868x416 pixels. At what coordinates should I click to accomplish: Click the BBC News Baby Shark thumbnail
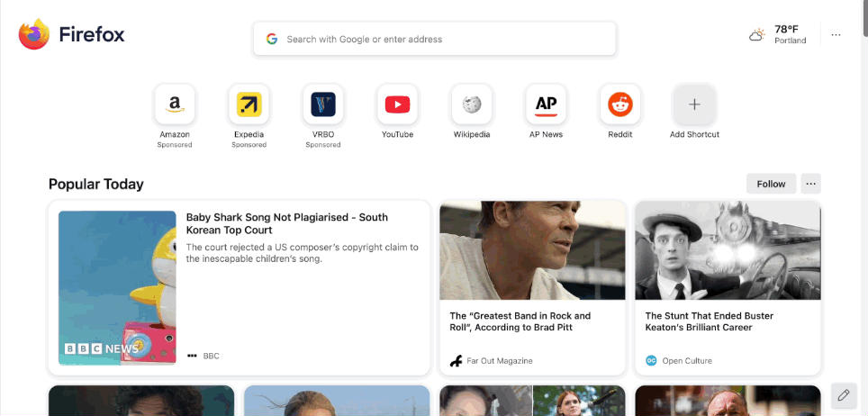117,287
